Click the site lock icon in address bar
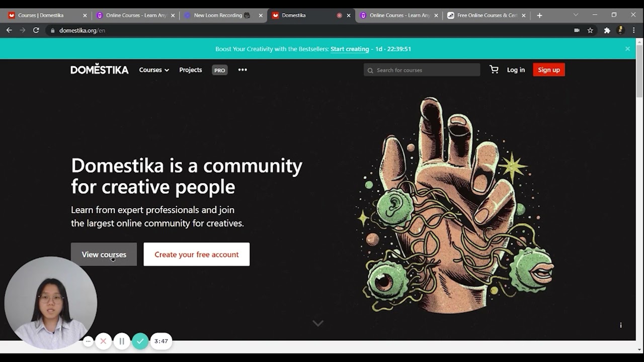The image size is (644, 362). (52, 30)
